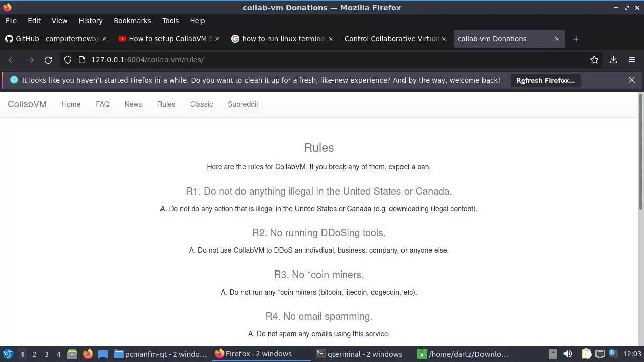Click the R2. No running DDoSing tools heading
The image size is (644, 362).
[x=319, y=233]
